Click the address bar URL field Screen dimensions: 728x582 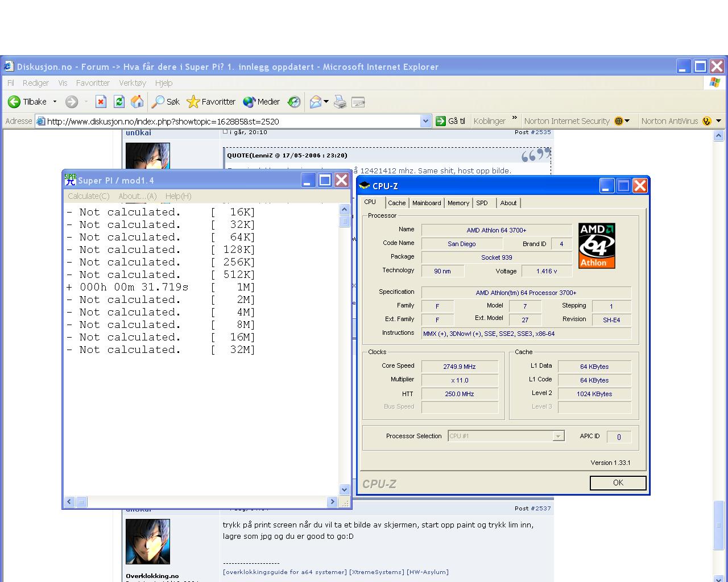tap(233, 120)
